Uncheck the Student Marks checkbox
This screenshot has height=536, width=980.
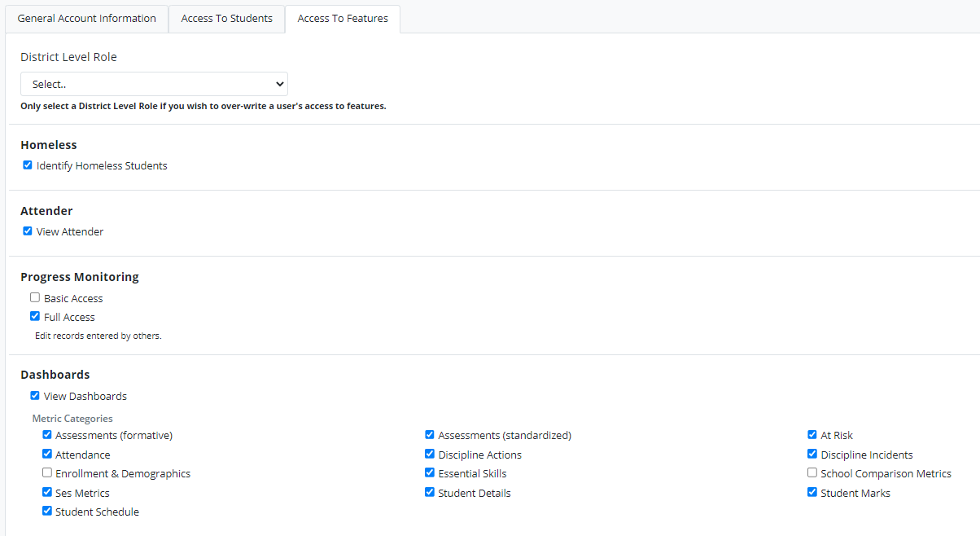812,493
